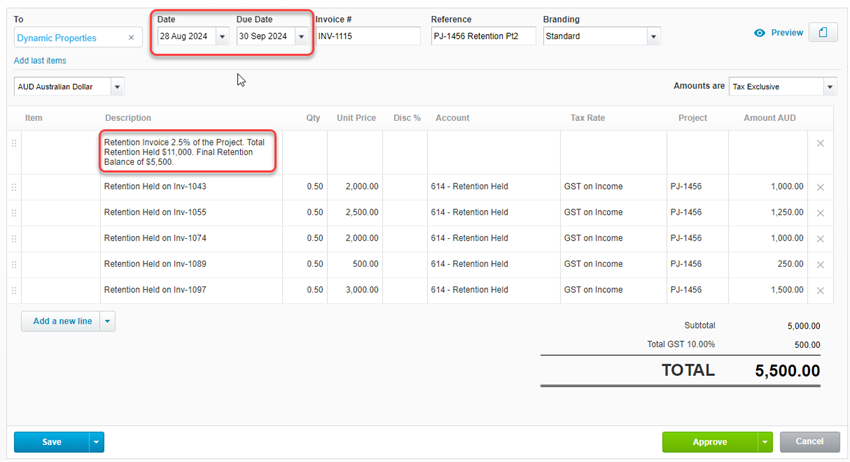
Task: Click the Add last items link
Action: click(x=40, y=61)
